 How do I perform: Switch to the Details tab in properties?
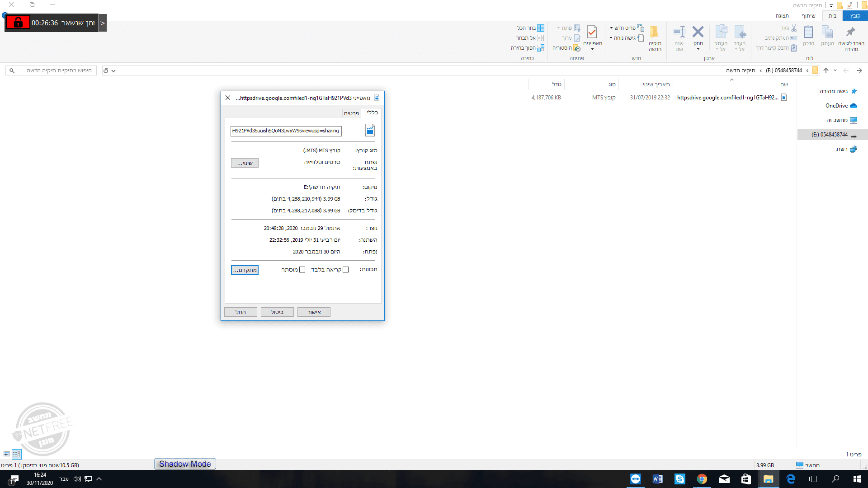click(x=351, y=113)
